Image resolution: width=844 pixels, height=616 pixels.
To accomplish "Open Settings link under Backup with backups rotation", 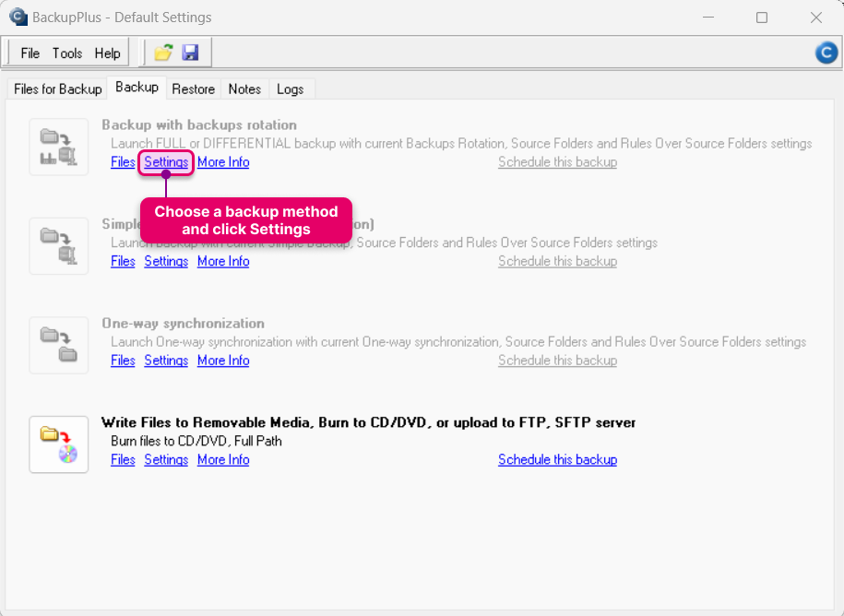I will tap(166, 162).
